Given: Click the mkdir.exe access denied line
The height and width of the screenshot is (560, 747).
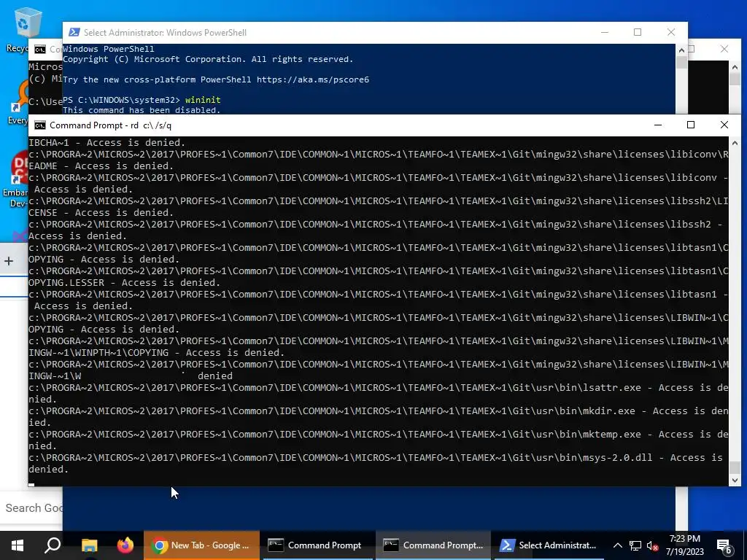Looking at the screenshot, I should (379, 416).
